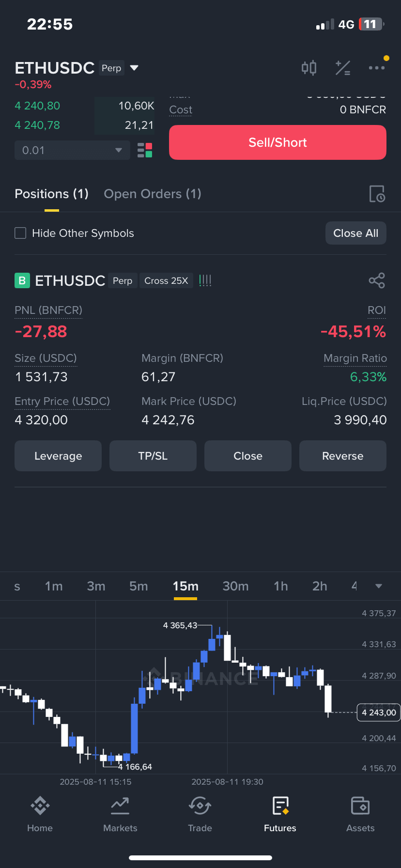
Task: Toggle the order book layout icon
Action: (145, 150)
